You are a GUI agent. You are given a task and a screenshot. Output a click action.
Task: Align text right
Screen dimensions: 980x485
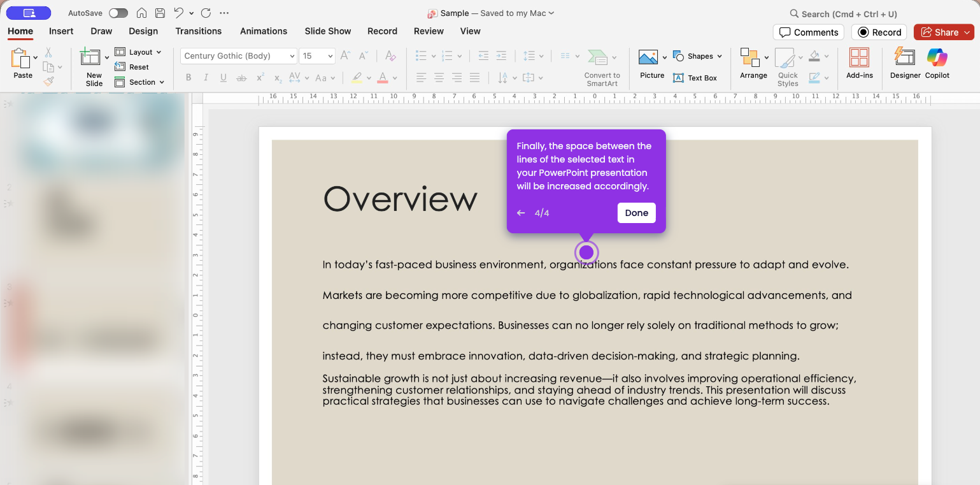(457, 78)
